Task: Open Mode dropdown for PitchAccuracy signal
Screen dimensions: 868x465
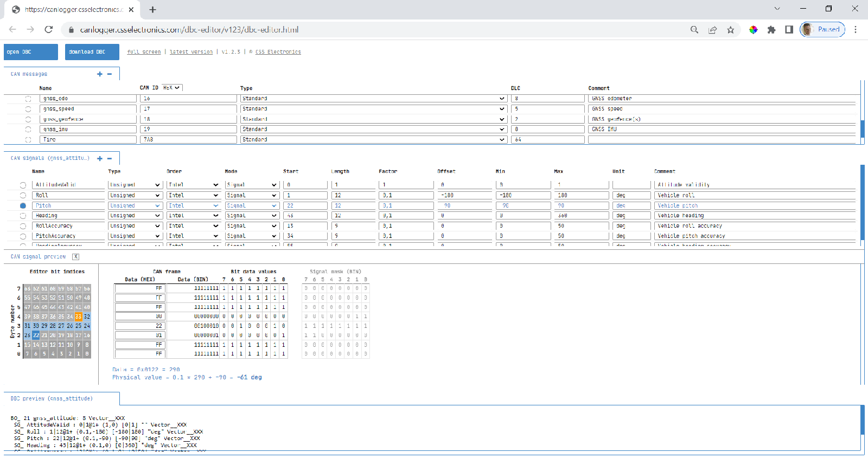Action: point(252,236)
